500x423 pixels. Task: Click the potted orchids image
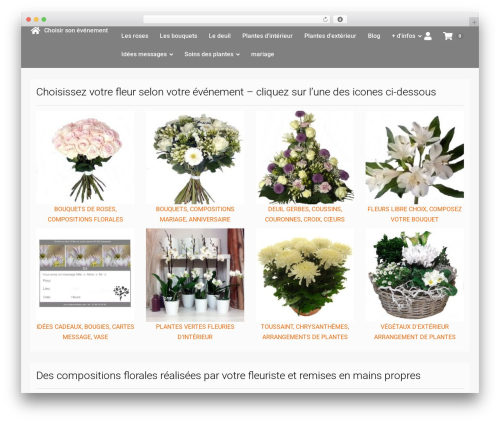point(195,275)
